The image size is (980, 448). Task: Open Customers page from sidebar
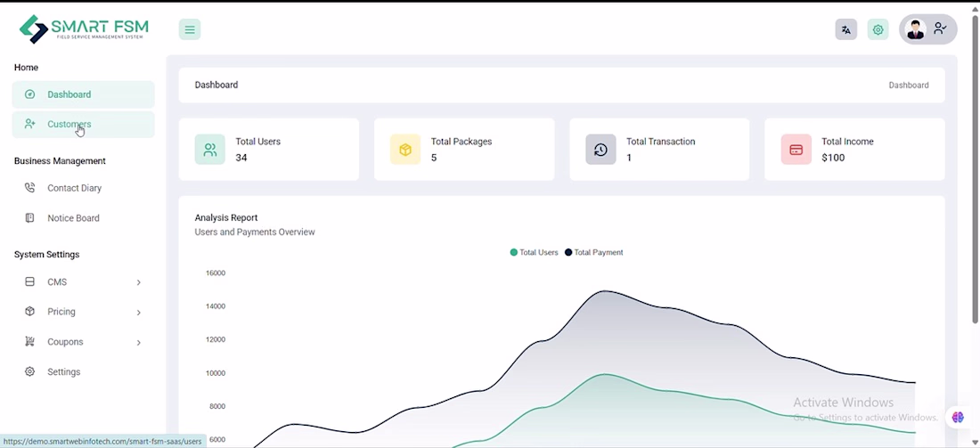point(83,125)
